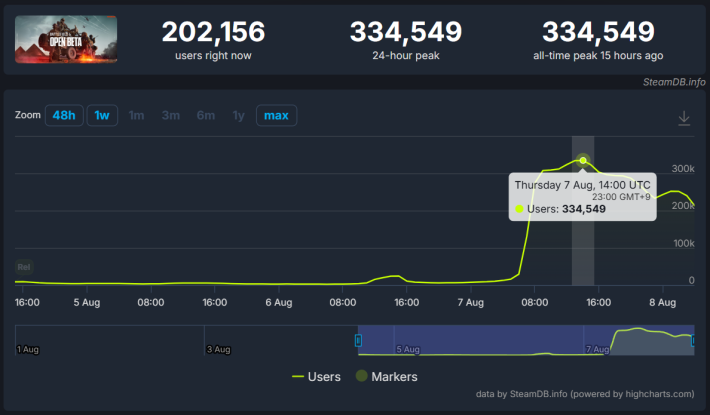710x415 pixels.
Task: Click the highlighted peak data point
Action: point(583,160)
